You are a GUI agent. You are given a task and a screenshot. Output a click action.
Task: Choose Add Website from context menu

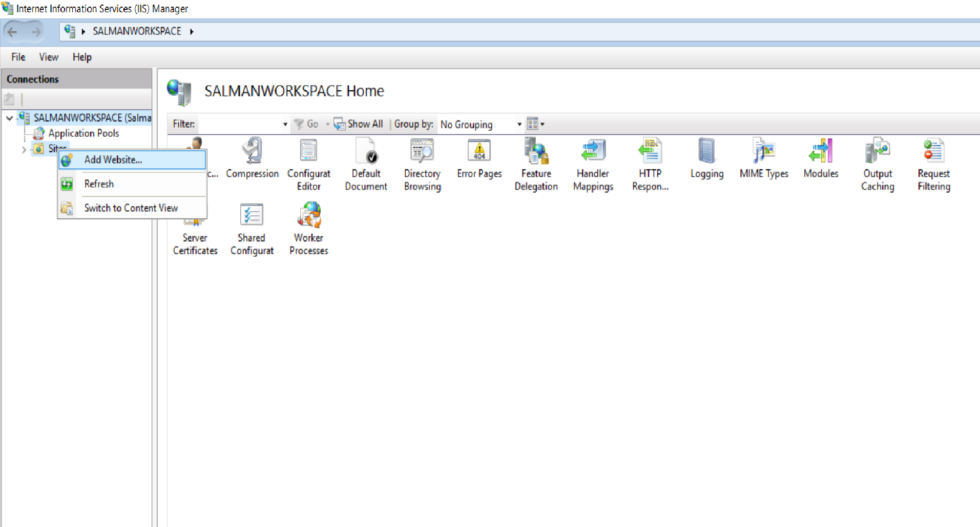pyautogui.click(x=113, y=160)
